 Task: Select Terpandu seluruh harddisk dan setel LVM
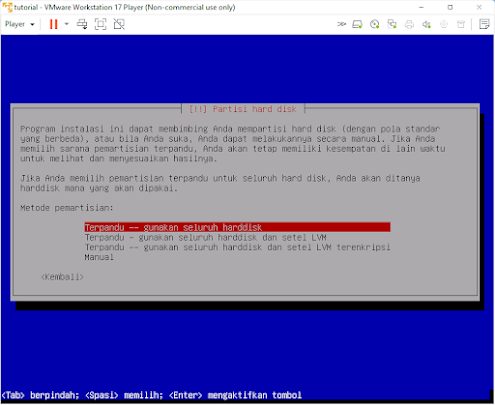click(205, 237)
